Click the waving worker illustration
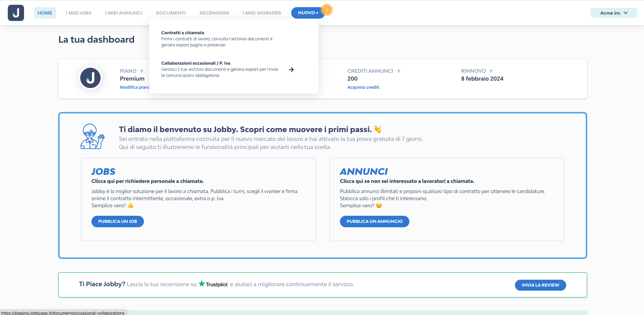This screenshot has height=315, width=644. coord(92,136)
